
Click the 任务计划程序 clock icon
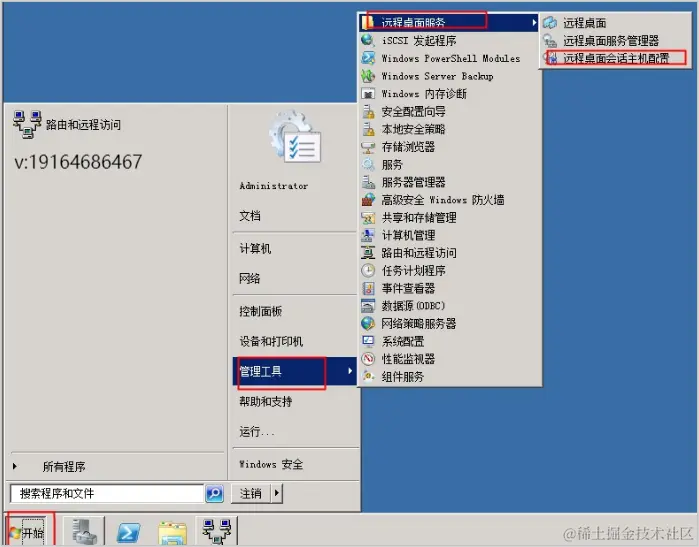point(368,271)
